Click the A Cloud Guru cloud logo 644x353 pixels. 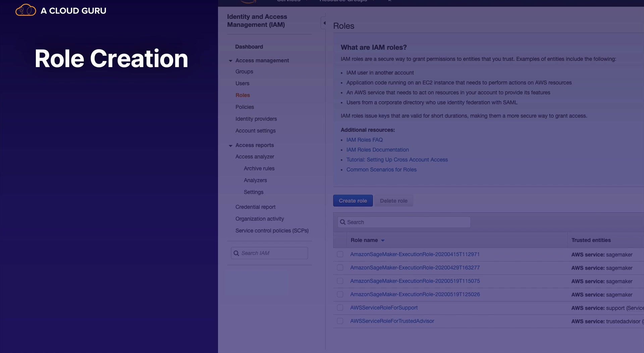26,10
